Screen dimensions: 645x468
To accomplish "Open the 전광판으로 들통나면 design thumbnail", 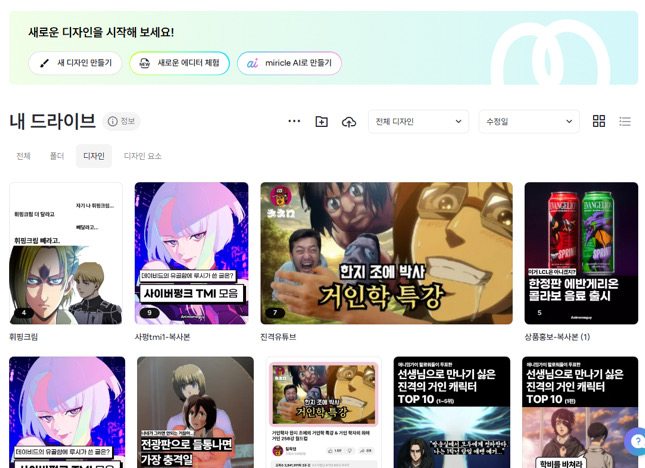I will click(195, 412).
